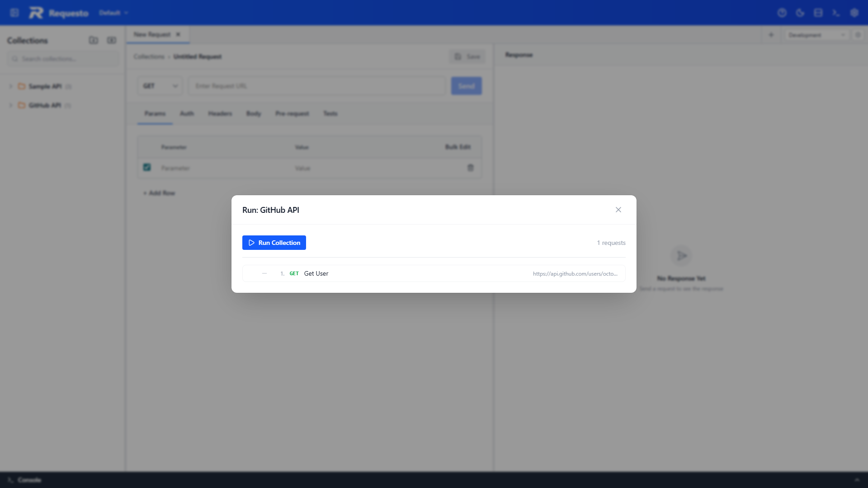The height and width of the screenshot is (488, 868).
Task: Click the Save button
Action: (467, 56)
